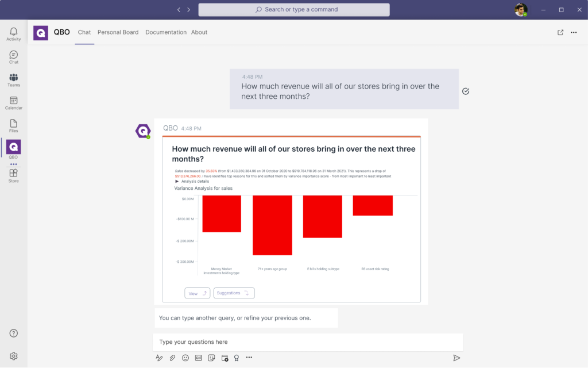Open Teams from the left sidebar
588x368 pixels.
13,80
